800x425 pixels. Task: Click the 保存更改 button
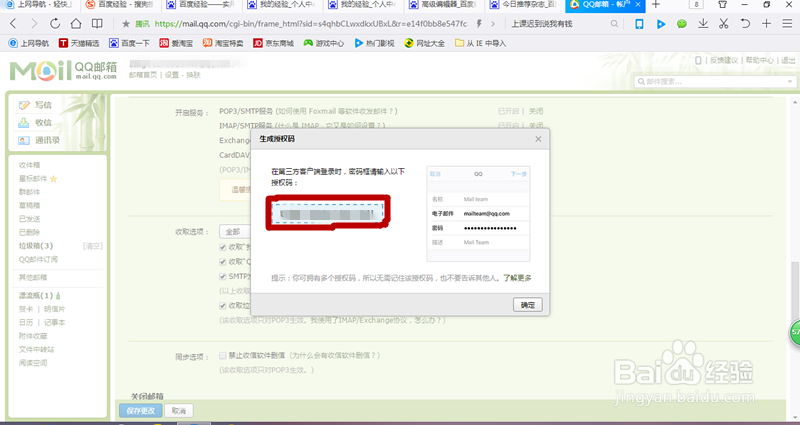coord(141,411)
